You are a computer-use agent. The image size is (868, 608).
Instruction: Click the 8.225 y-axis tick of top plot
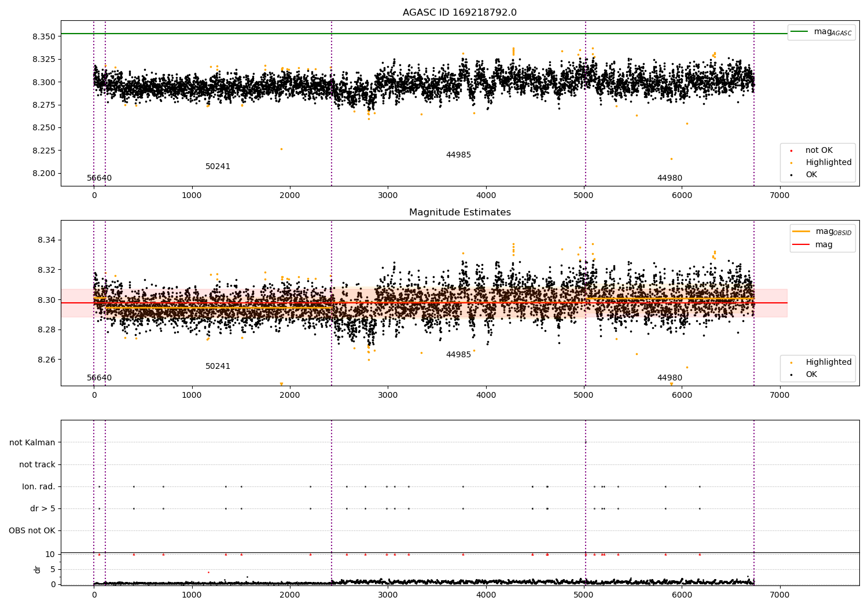(x=44, y=151)
